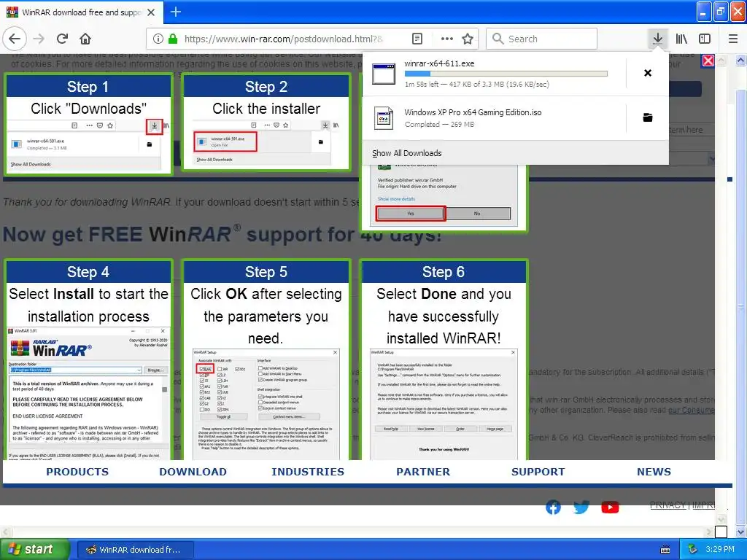The image size is (747, 560).
Task: Click the Step 6 setup done screenshot
Action: tap(444, 404)
